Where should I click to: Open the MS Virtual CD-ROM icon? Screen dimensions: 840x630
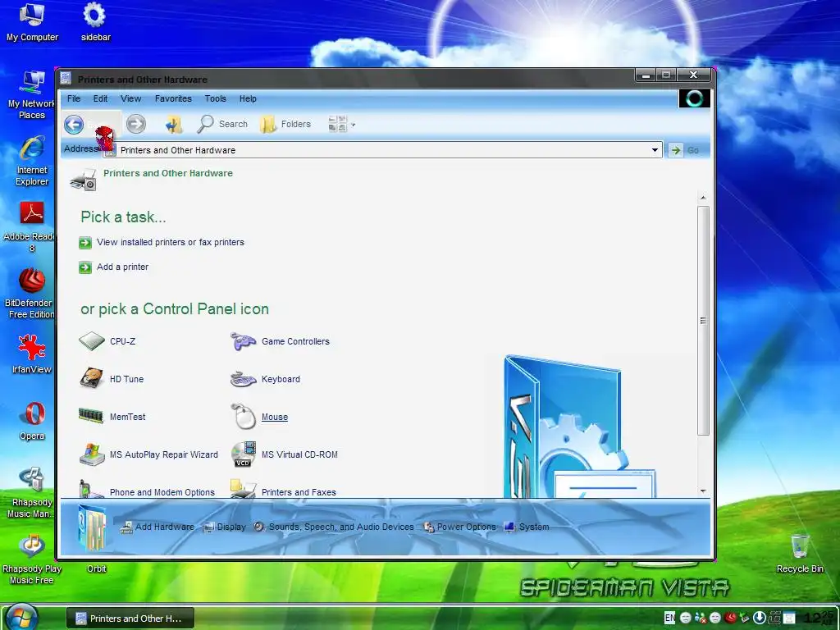pyautogui.click(x=244, y=454)
